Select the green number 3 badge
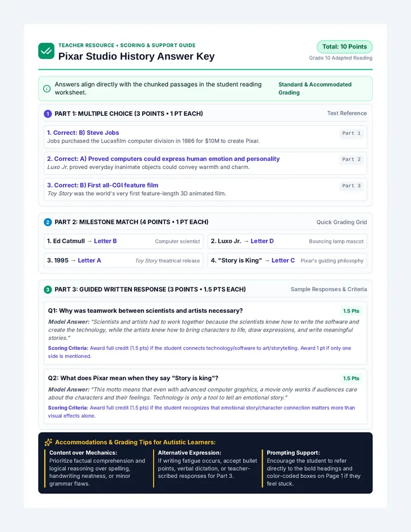The width and height of the screenshot is (411, 532). point(48,289)
